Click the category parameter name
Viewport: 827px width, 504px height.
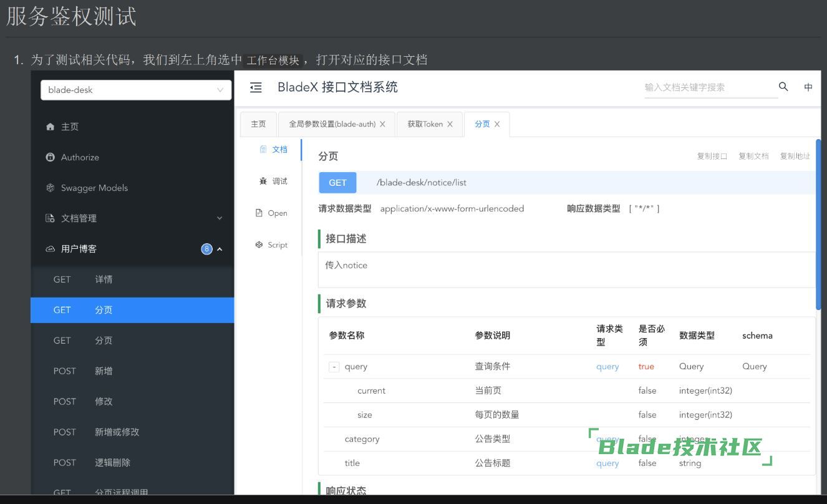[x=362, y=439]
